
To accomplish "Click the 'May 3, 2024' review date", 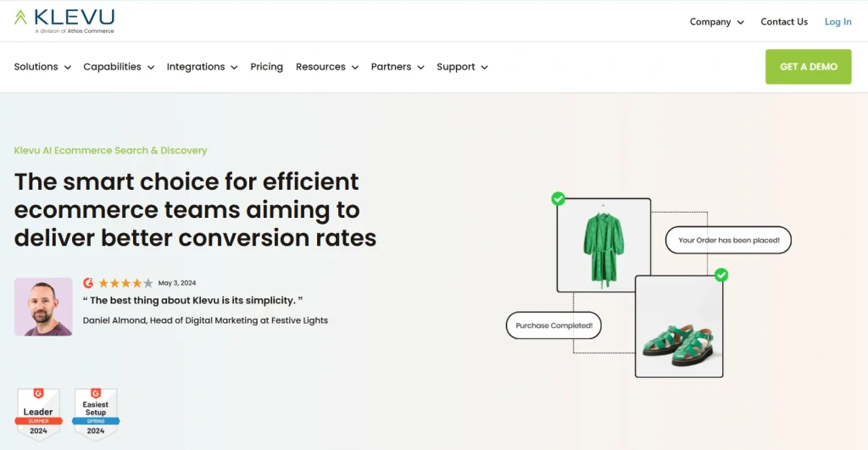I will (177, 283).
